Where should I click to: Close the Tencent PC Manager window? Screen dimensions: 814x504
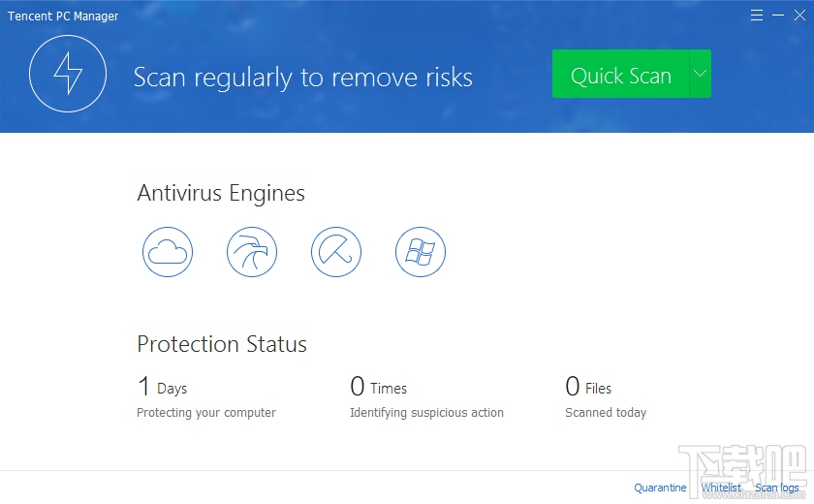tap(798, 16)
